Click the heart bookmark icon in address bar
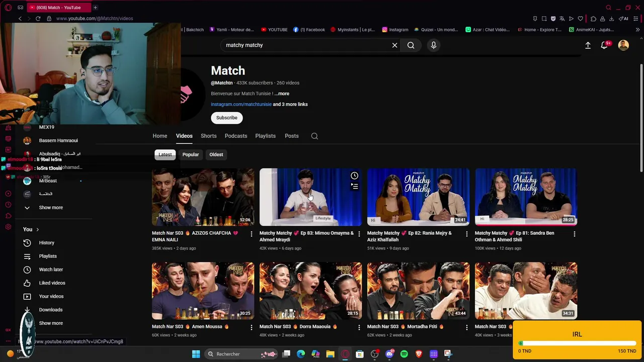Viewport: 644px width, 362px height. point(580,19)
